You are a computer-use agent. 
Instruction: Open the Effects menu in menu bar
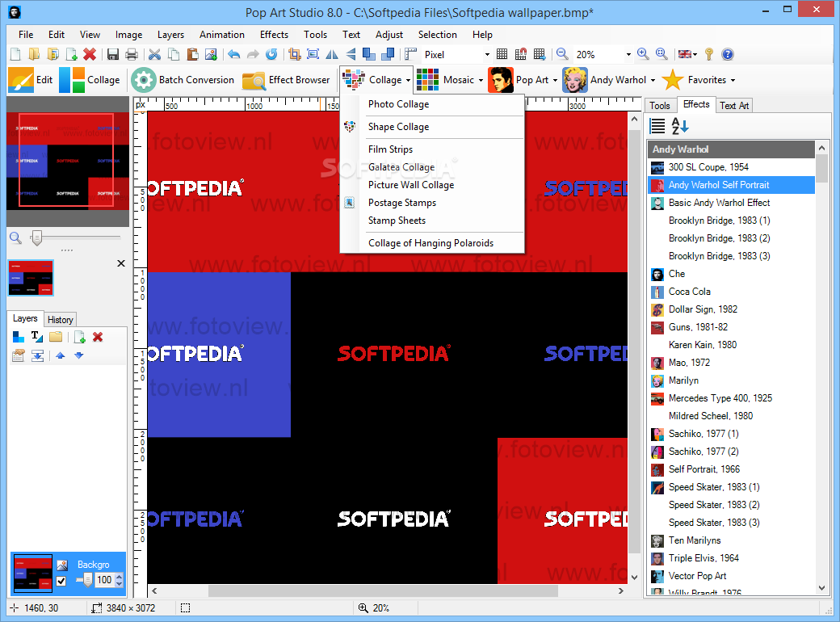click(274, 34)
